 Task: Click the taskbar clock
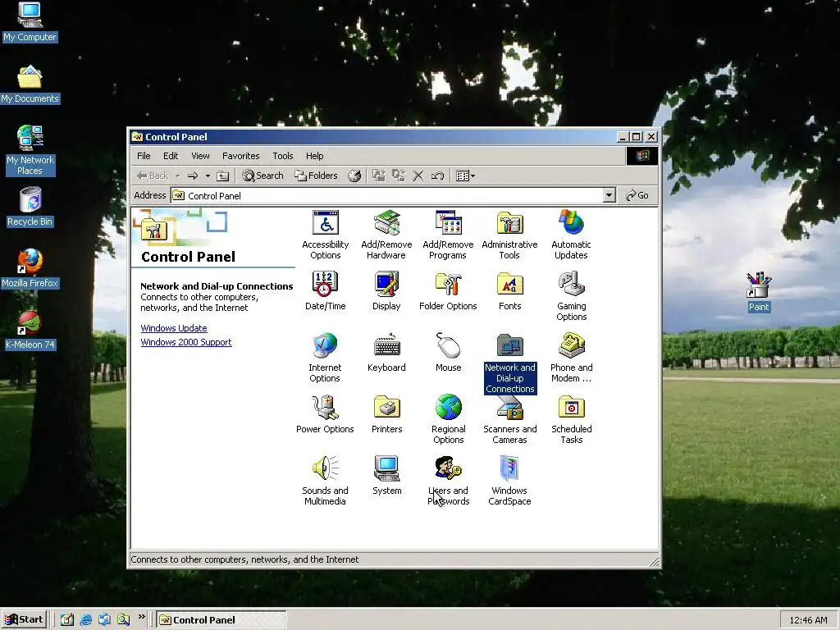(808, 620)
